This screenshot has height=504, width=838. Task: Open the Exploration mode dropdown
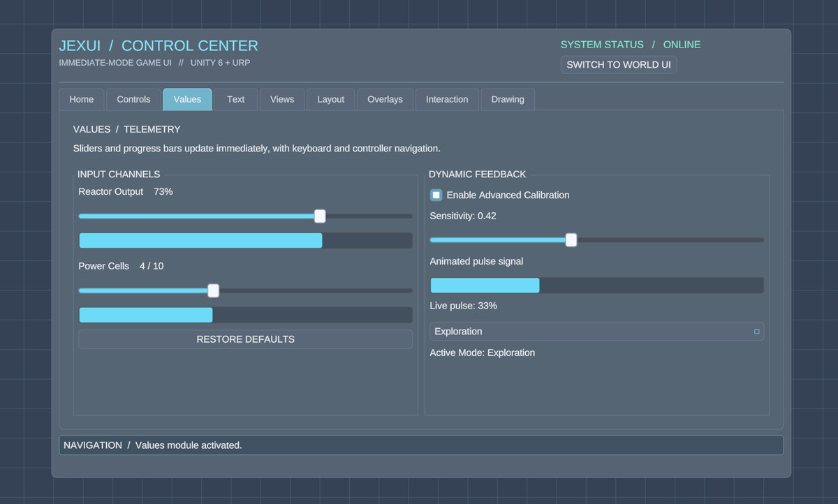(596, 332)
